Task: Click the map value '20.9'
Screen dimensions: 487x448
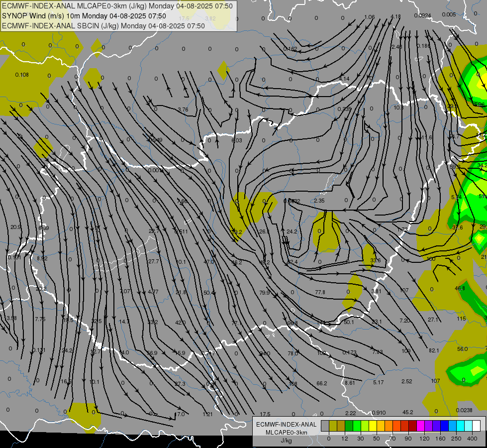Action: 15,227
